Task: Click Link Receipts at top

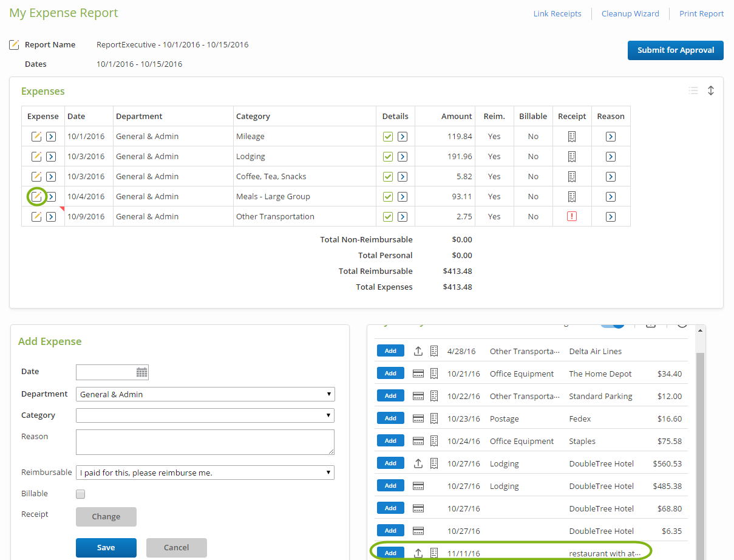Action: pyautogui.click(x=557, y=14)
